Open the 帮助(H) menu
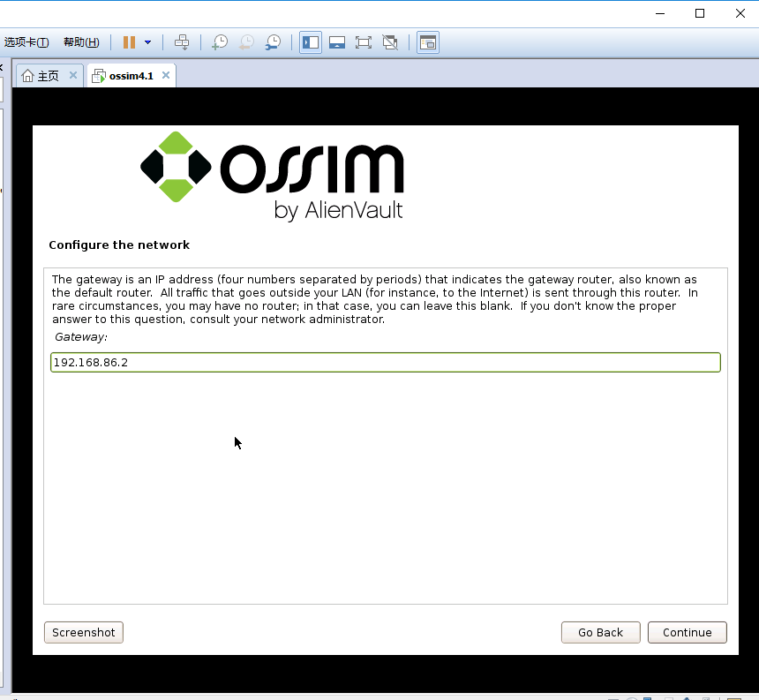759x700 pixels. click(81, 42)
